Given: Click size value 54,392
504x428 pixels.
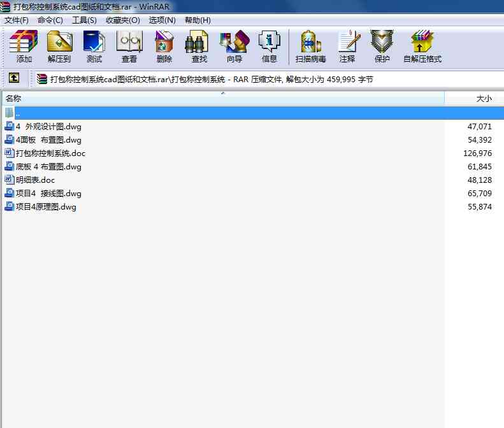Looking at the screenshot, I should [x=480, y=139].
